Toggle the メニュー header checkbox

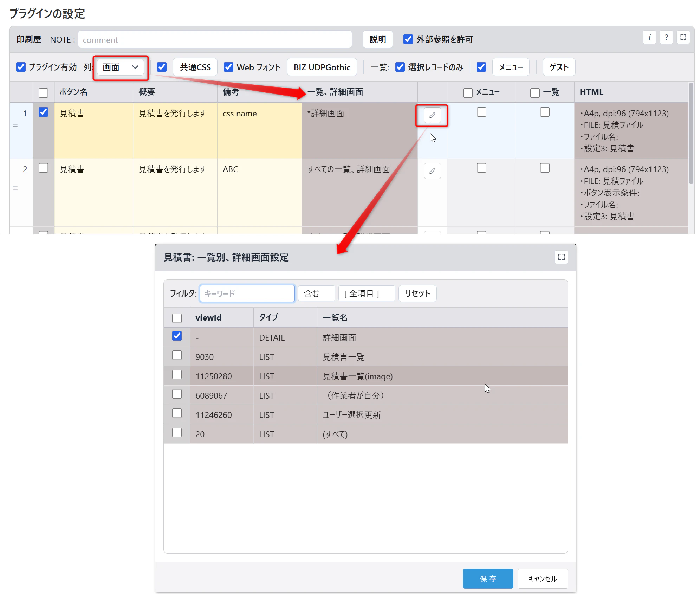468,93
